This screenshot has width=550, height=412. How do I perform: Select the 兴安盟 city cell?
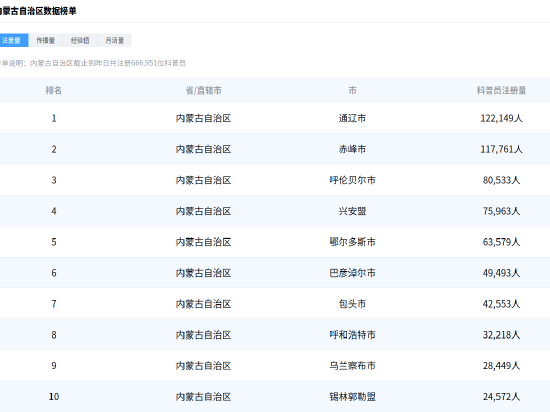pos(353,211)
